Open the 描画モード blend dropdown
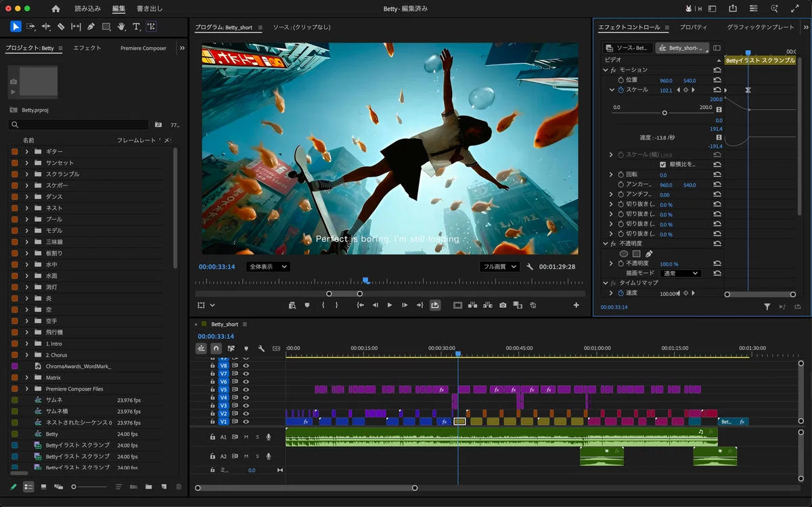This screenshot has width=812, height=507. (681, 273)
